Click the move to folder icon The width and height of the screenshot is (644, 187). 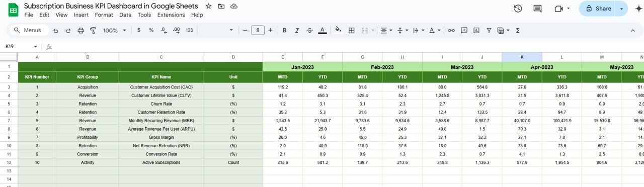tap(221, 6)
